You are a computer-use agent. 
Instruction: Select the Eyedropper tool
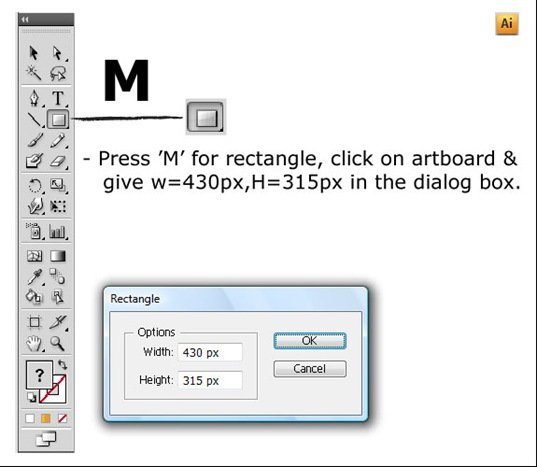pyautogui.click(x=35, y=277)
